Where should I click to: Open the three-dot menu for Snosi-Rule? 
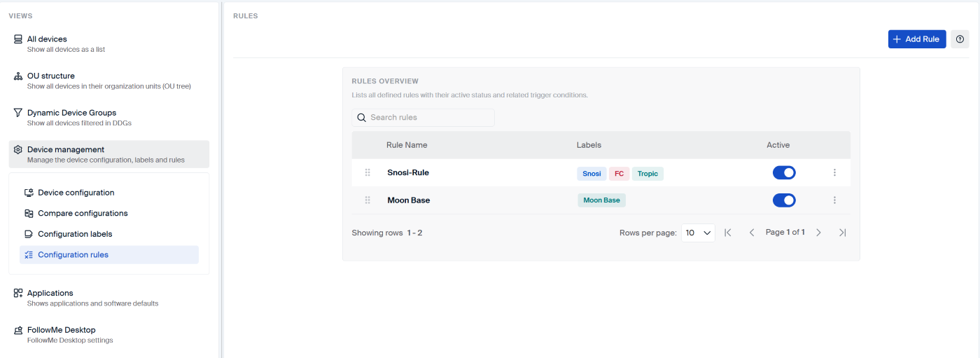tap(834, 173)
